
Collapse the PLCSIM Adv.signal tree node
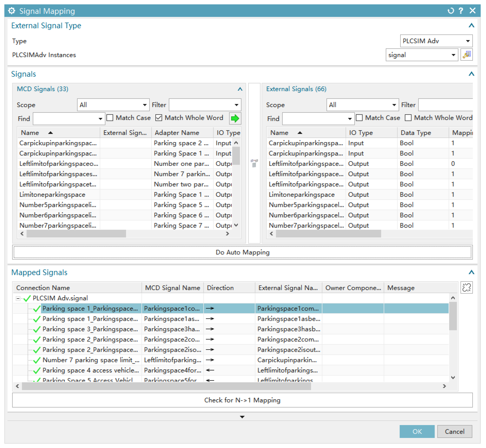pyautogui.click(x=18, y=298)
